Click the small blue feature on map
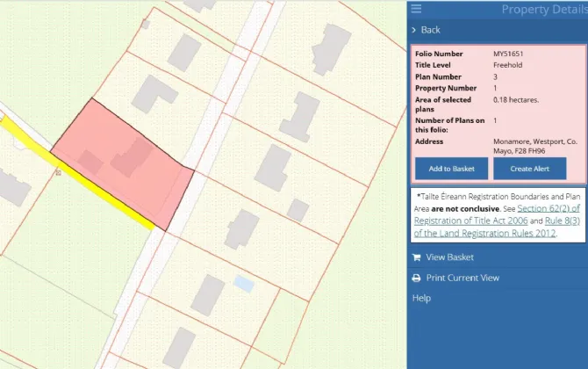 pos(243,284)
